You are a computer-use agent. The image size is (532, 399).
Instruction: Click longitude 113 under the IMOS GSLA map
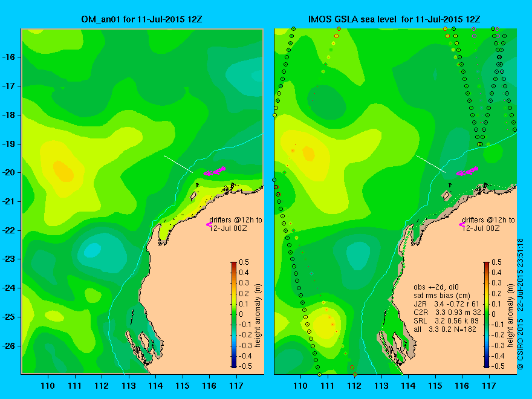click(x=381, y=386)
